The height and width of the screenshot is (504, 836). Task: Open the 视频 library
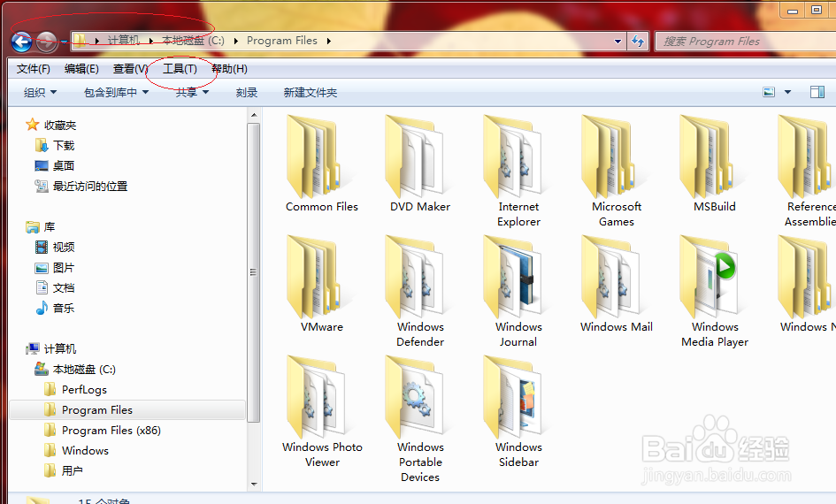pyautogui.click(x=64, y=248)
